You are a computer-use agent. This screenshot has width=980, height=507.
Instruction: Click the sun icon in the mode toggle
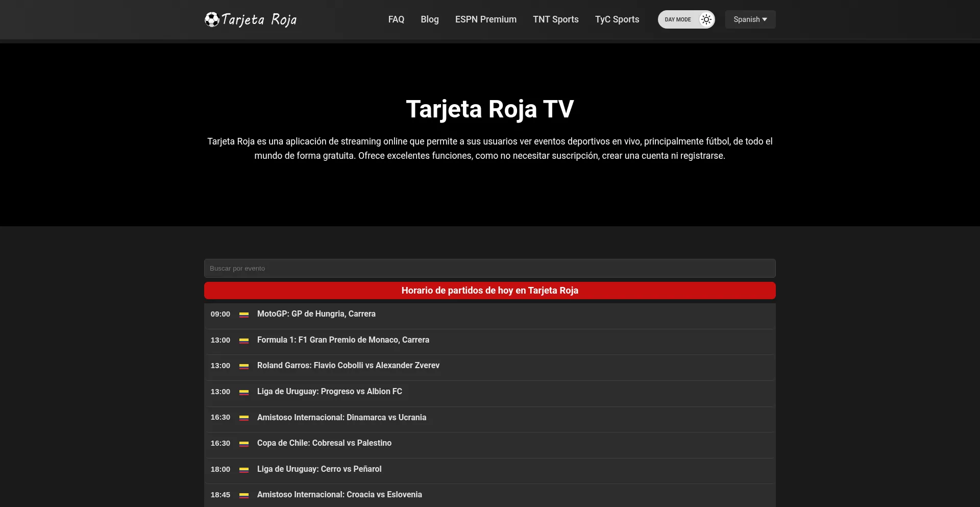pos(706,19)
